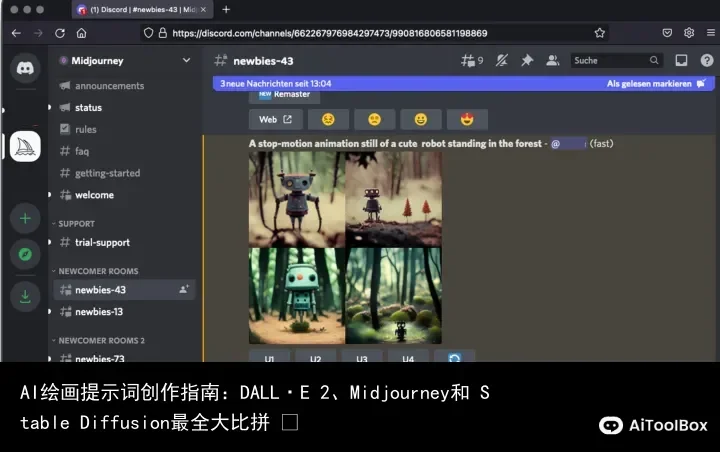Click the grinning face rating emoji
Image resolution: width=720 pixels, height=452 pixels.
[x=421, y=119]
